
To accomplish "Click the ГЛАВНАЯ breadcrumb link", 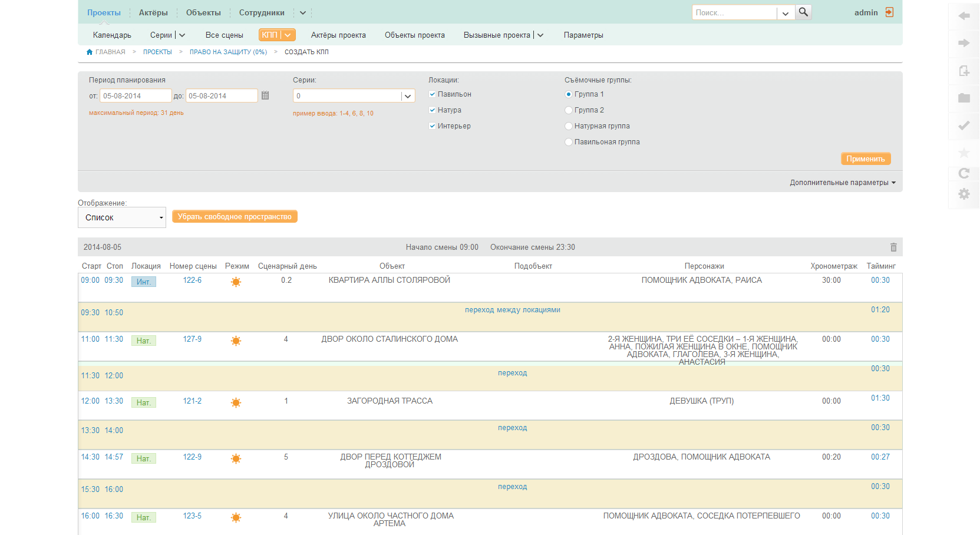I will (110, 52).
